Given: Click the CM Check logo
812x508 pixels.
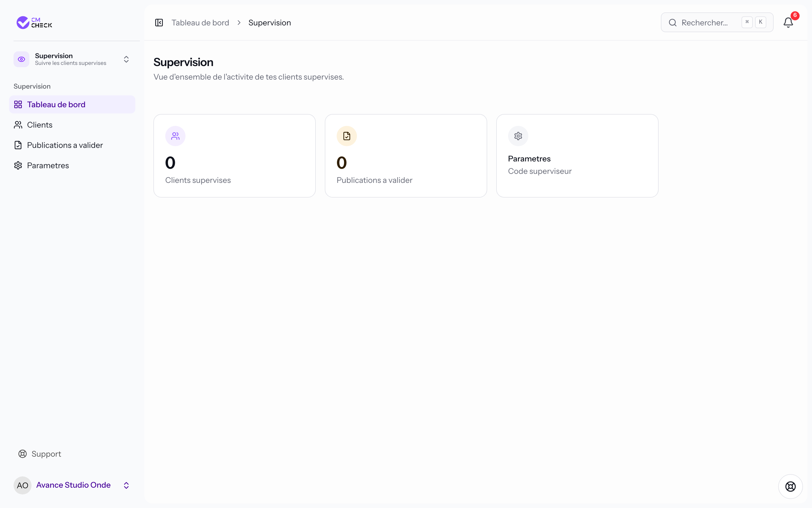Looking at the screenshot, I should (34, 23).
